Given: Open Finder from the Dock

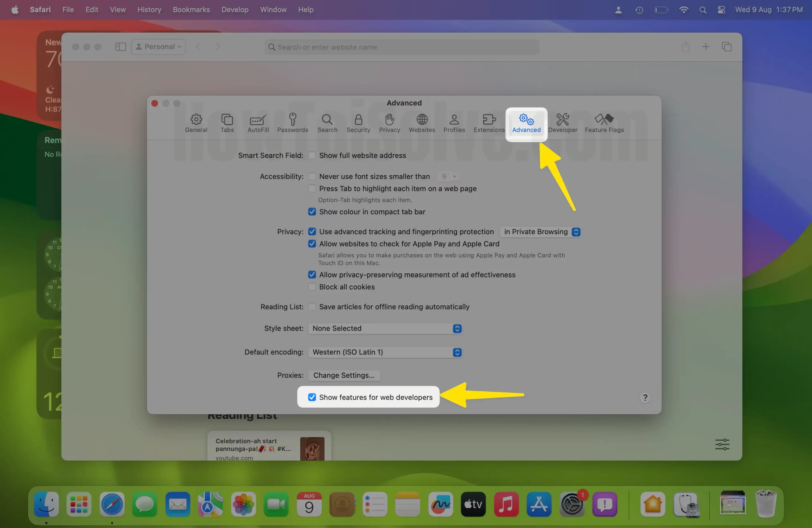Looking at the screenshot, I should (x=46, y=504).
